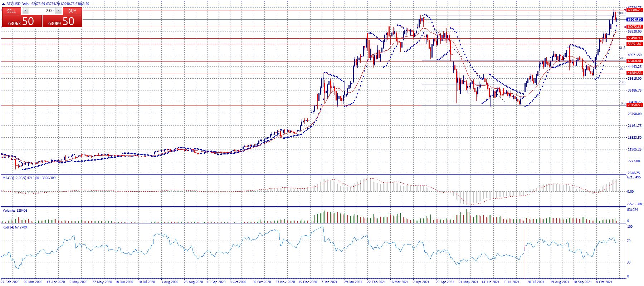Click the 23 Nov 2020 date label
This screenshot has height=286, width=644.
coord(285,282)
